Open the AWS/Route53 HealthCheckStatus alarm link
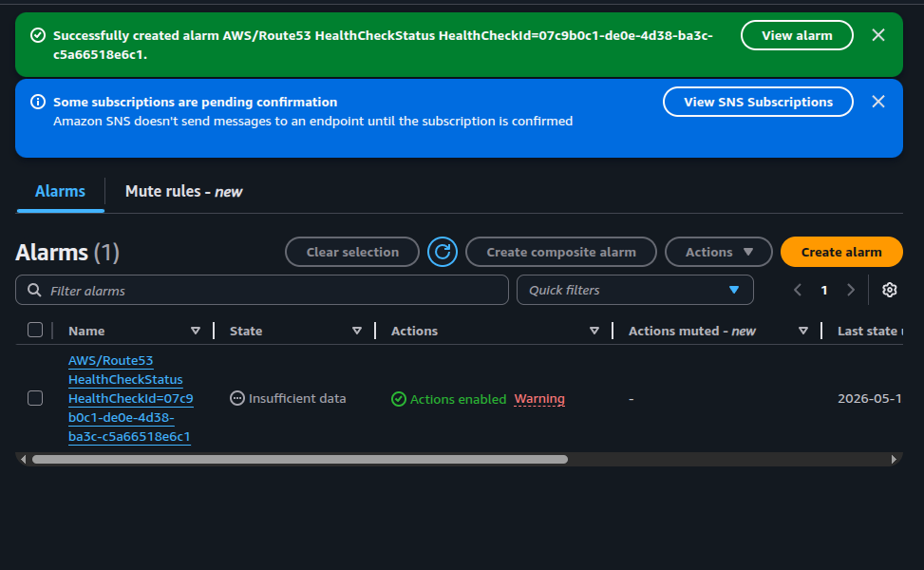This screenshot has width=924, height=570. coord(130,398)
